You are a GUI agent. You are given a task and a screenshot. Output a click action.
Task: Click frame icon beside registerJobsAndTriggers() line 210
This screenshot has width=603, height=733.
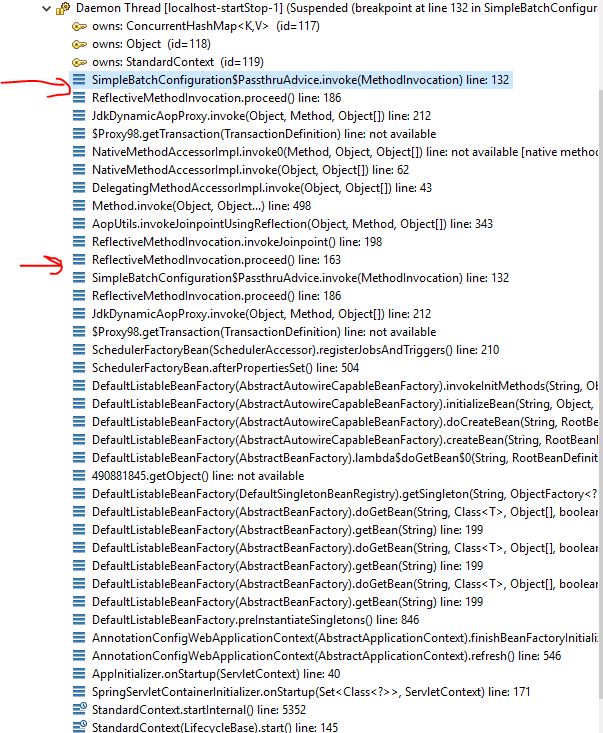79,350
